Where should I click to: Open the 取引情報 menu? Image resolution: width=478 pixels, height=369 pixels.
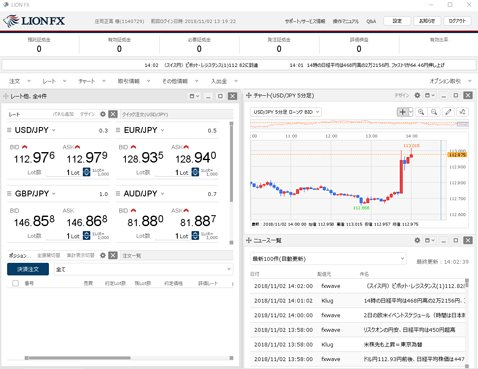tap(134, 81)
